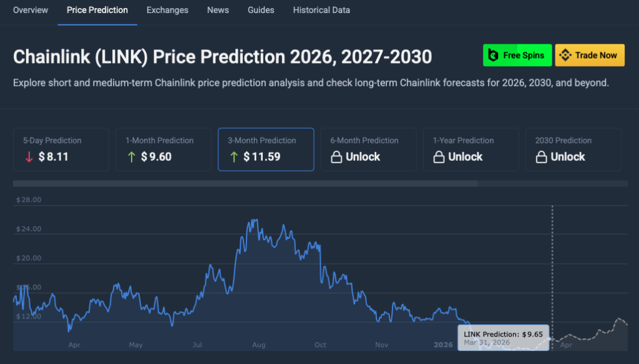The height and width of the screenshot is (364, 639).
Task: Select the Price Prediction tab
Action: (97, 10)
